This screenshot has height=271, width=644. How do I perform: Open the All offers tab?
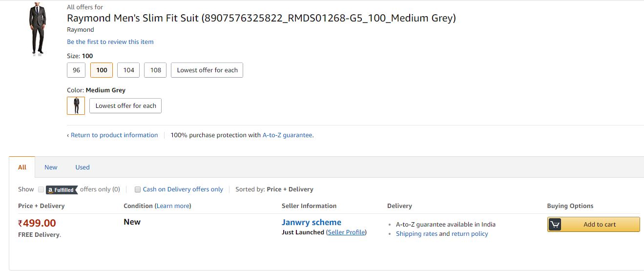tap(22, 167)
